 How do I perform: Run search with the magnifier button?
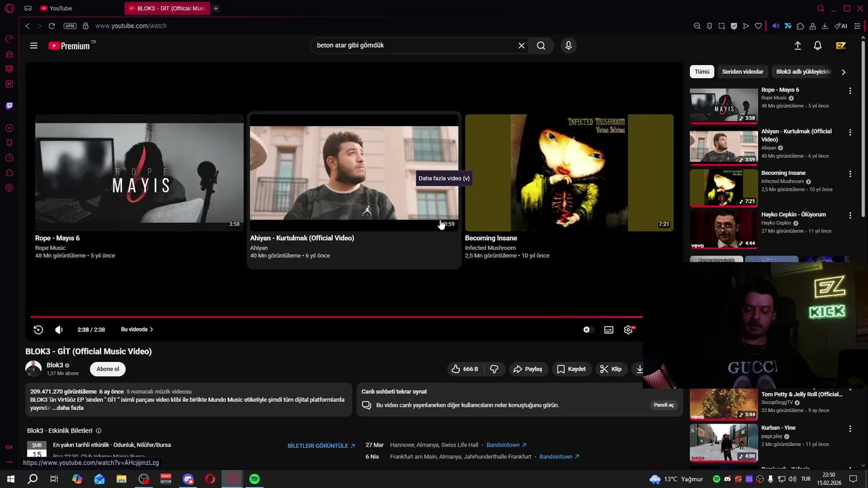[x=541, y=45]
